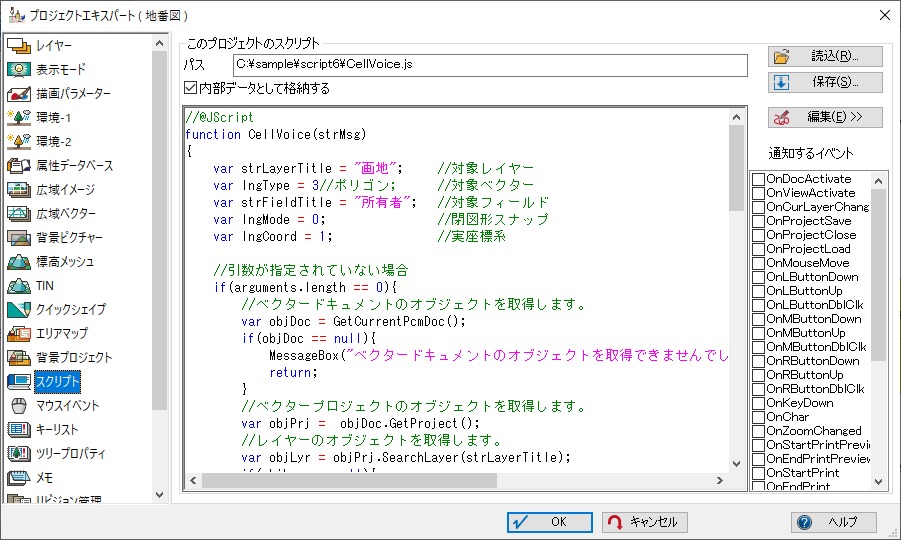
Task: Enable the OnViewActivate event checkbox
Action: pos(758,193)
